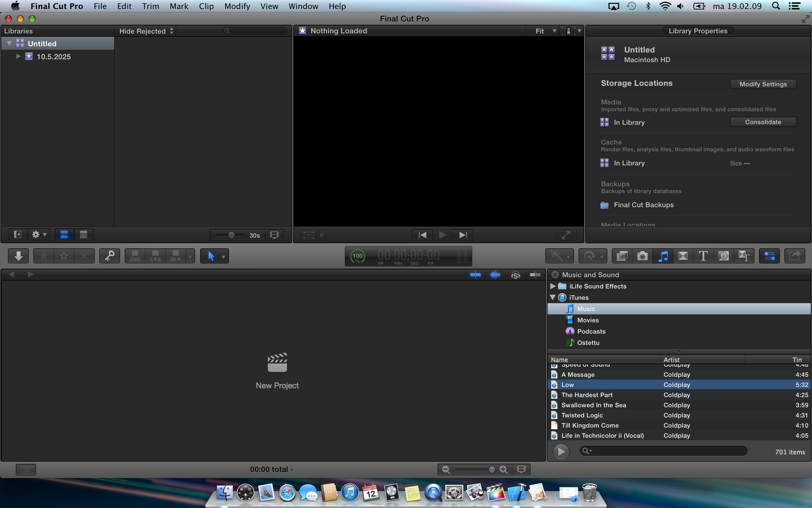Click the music search field

(x=663, y=451)
